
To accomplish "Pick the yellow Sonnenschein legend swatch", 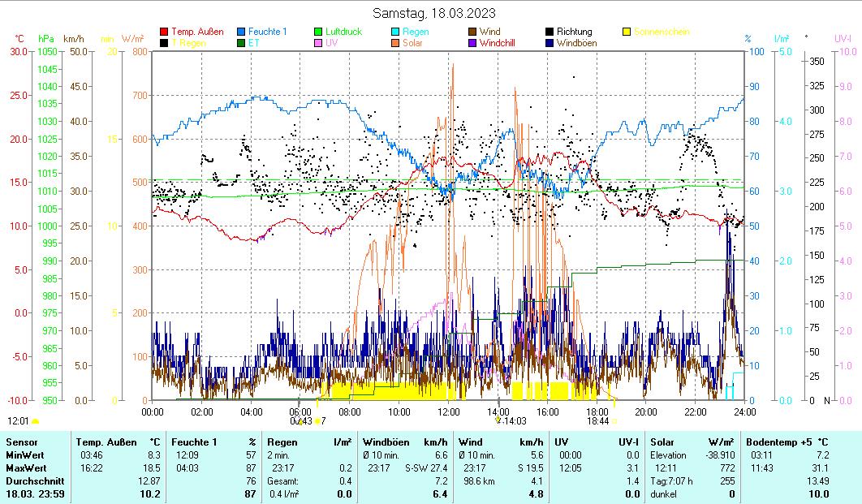I will coord(626,32).
